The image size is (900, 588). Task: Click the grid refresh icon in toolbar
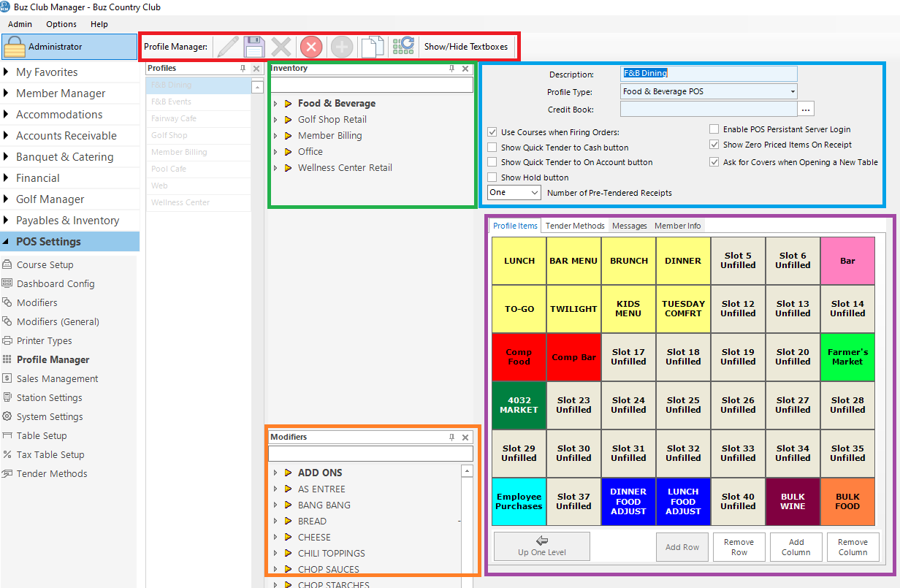(x=403, y=47)
